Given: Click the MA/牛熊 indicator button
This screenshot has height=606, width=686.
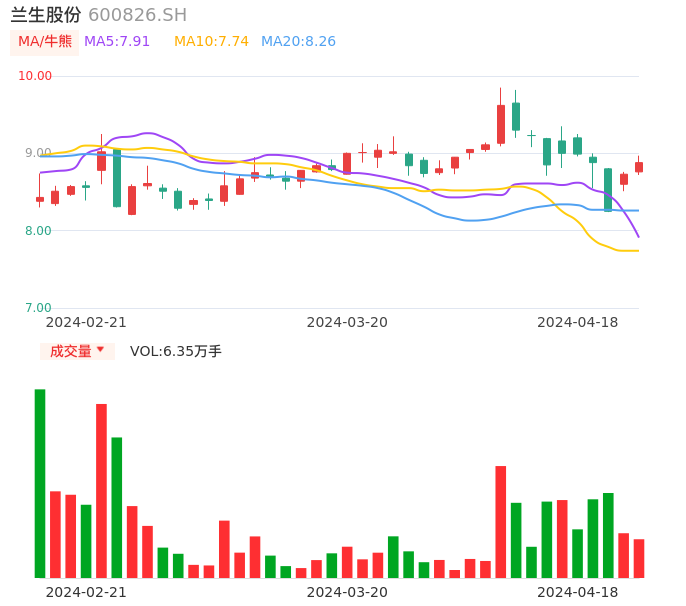Looking at the screenshot, I should coord(45,42).
